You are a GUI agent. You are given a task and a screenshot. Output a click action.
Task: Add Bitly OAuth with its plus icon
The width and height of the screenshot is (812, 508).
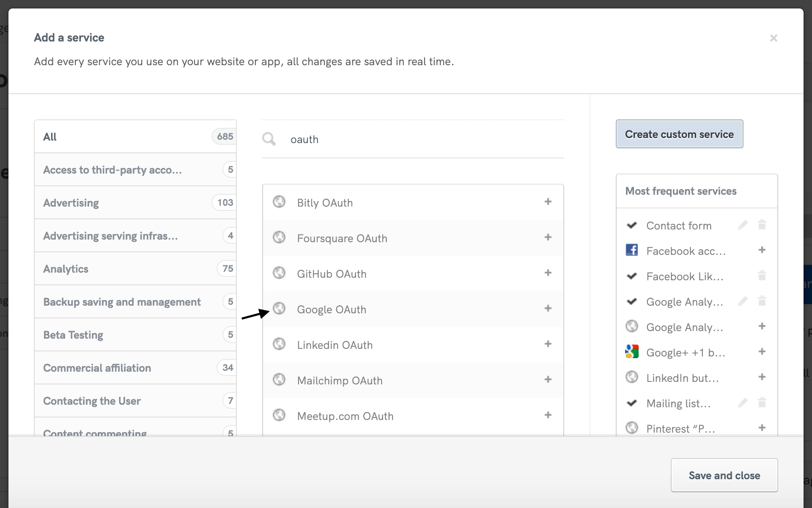click(548, 202)
